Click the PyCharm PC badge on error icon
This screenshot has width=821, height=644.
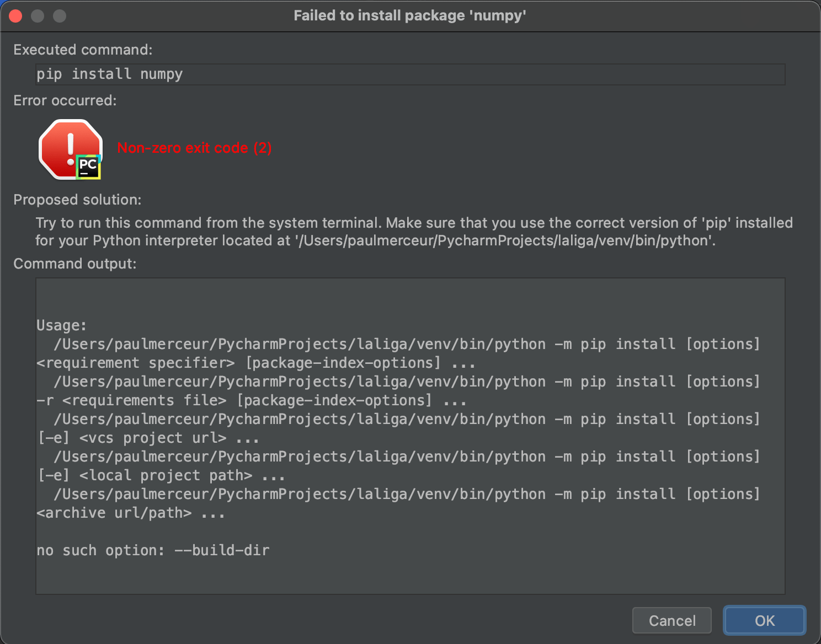click(88, 167)
